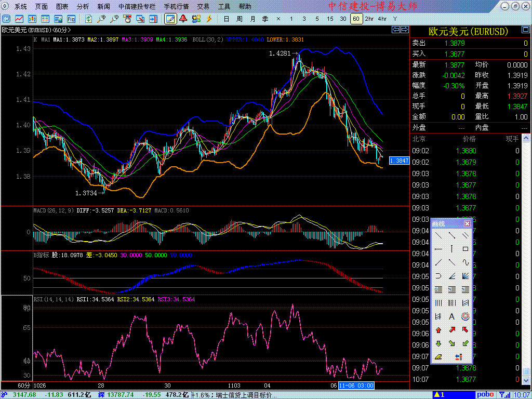The image size is (532, 399).
Task: Choose the red up arrow marker
Action: 438,329
